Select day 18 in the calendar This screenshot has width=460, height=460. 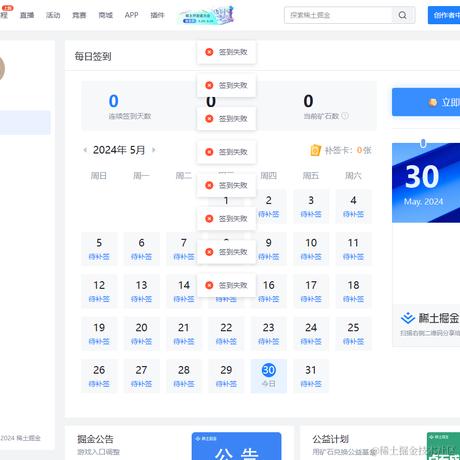point(353,291)
